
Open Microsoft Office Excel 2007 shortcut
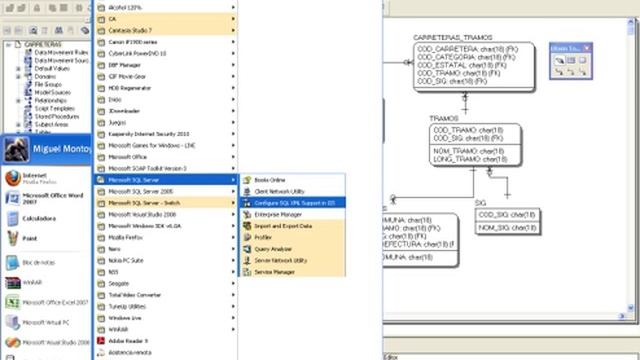(46, 302)
